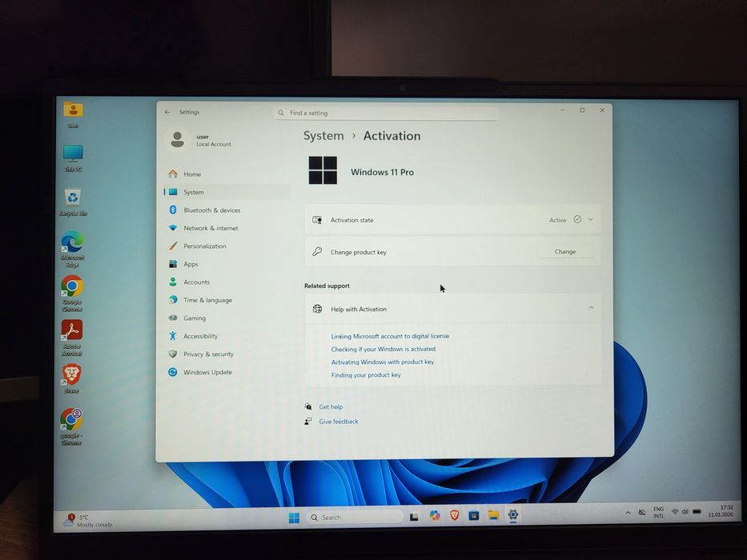
Task: Select the google - Chrome profile shortcut
Action: (71, 426)
